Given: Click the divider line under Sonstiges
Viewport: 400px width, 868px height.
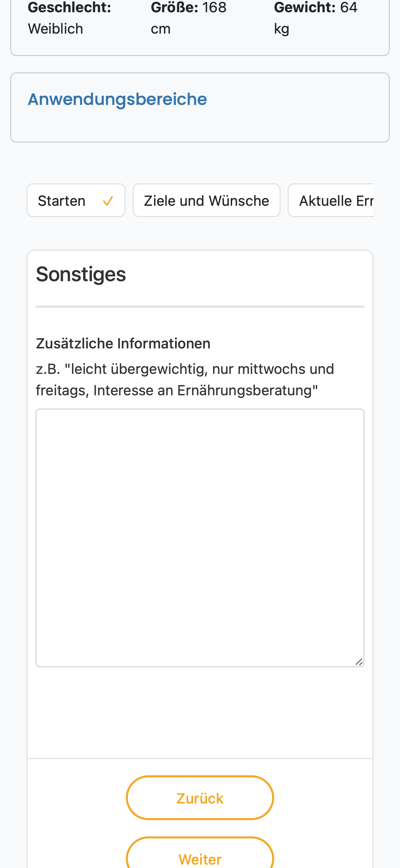Looking at the screenshot, I should [200, 306].
